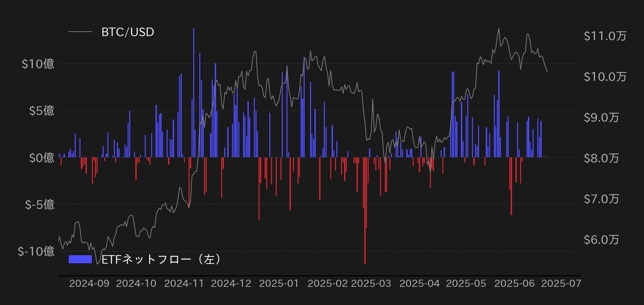Image resolution: width=644 pixels, height=305 pixels.
Task: Click the $11.0万 right axis label
Action: (605, 36)
